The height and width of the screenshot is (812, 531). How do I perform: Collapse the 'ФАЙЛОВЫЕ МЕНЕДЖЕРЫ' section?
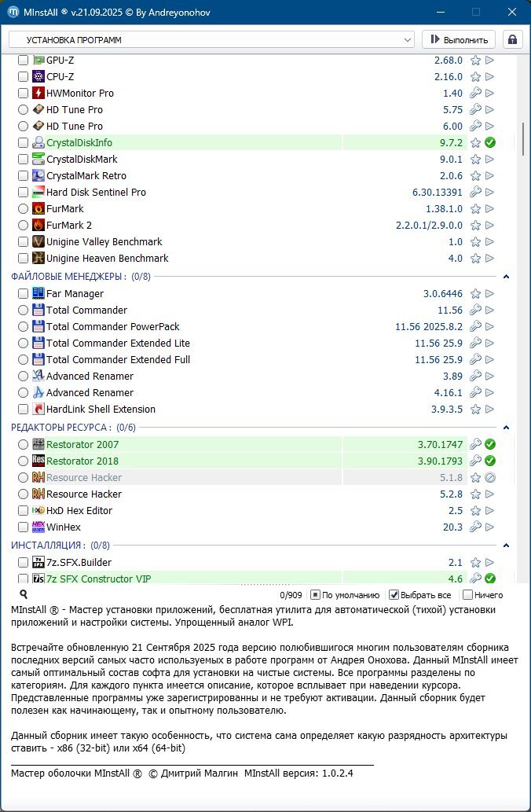[506, 277]
